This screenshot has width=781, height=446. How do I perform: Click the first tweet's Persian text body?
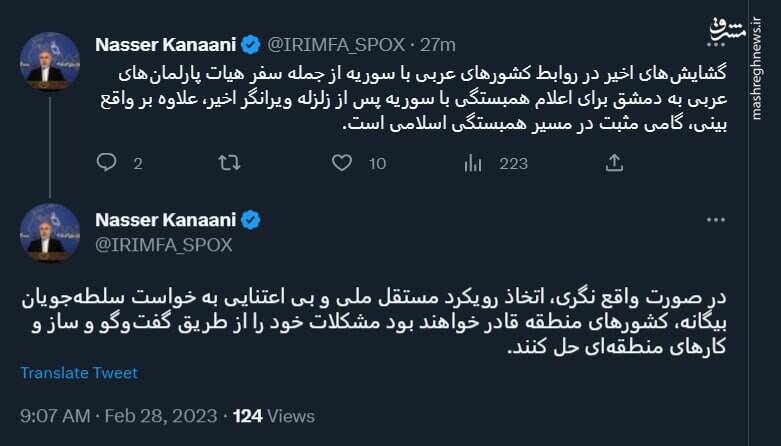click(420, 100)
